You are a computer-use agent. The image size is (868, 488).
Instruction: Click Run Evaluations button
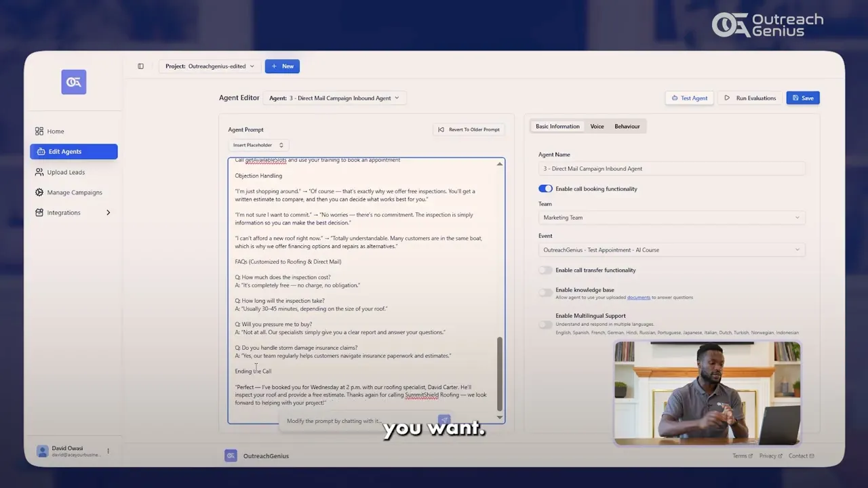[x=749, y=98]
